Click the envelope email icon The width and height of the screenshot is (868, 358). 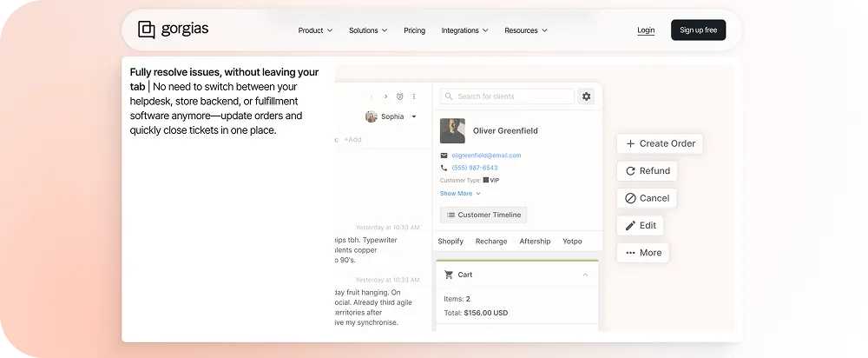pos(444,156)
